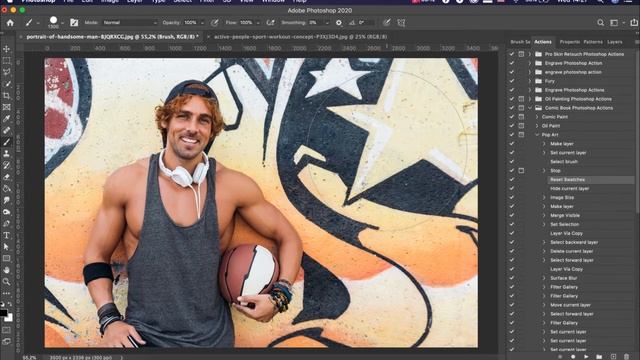640x360 pixels.
Task: Click the Begin recording button in Actions
Action: 573,357
